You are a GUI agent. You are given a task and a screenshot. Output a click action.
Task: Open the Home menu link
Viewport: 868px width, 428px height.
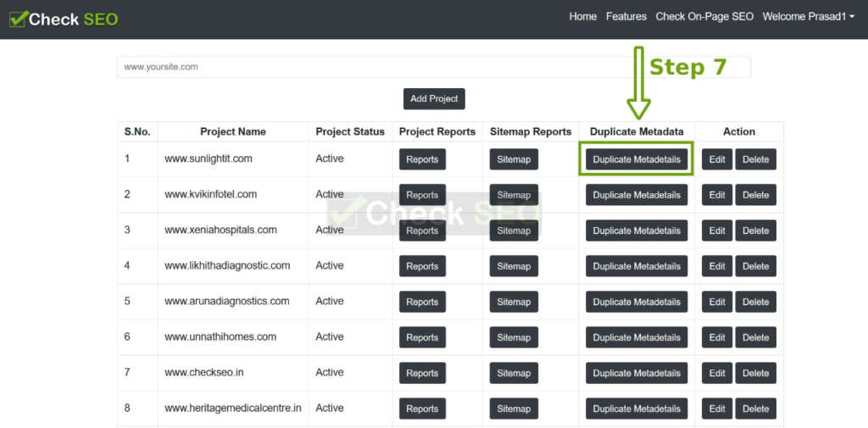point(582,17)
